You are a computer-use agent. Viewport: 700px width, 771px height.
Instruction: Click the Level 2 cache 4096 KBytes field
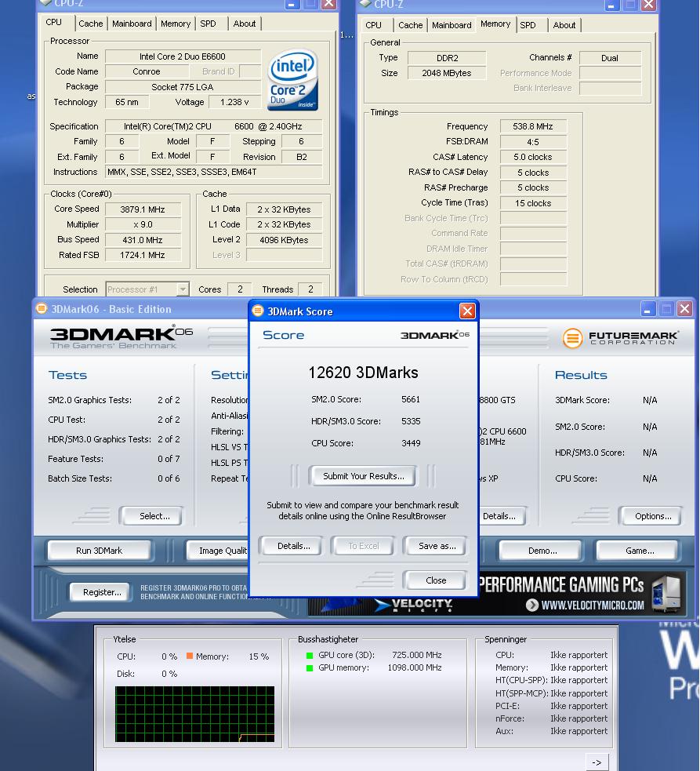coord(284,240)
